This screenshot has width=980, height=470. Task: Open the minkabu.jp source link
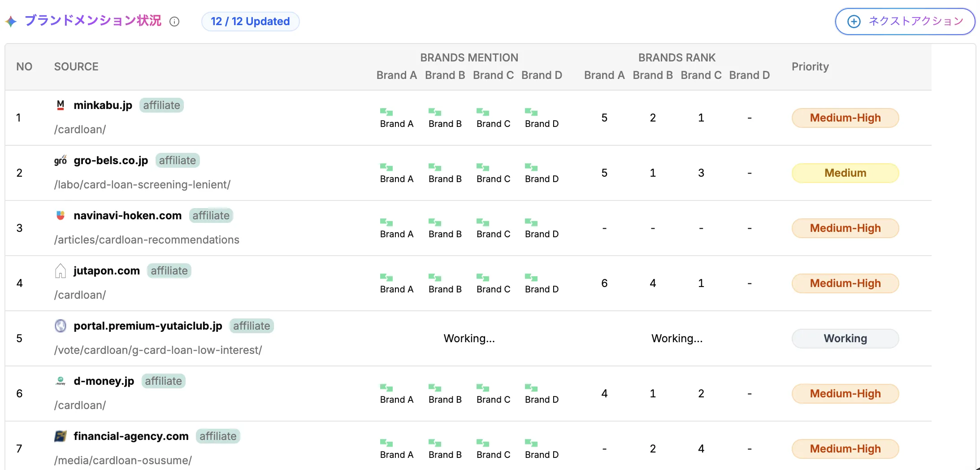click(103, 105)
